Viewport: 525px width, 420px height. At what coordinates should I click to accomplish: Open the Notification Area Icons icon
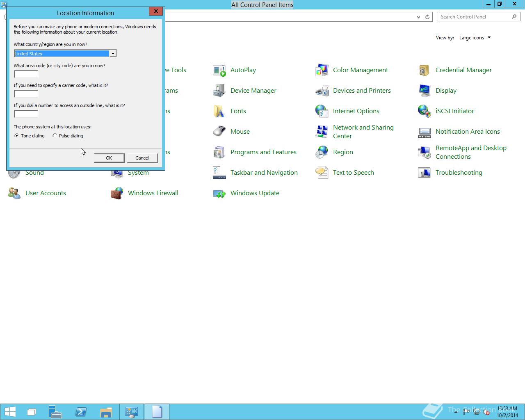pos(425,132)
